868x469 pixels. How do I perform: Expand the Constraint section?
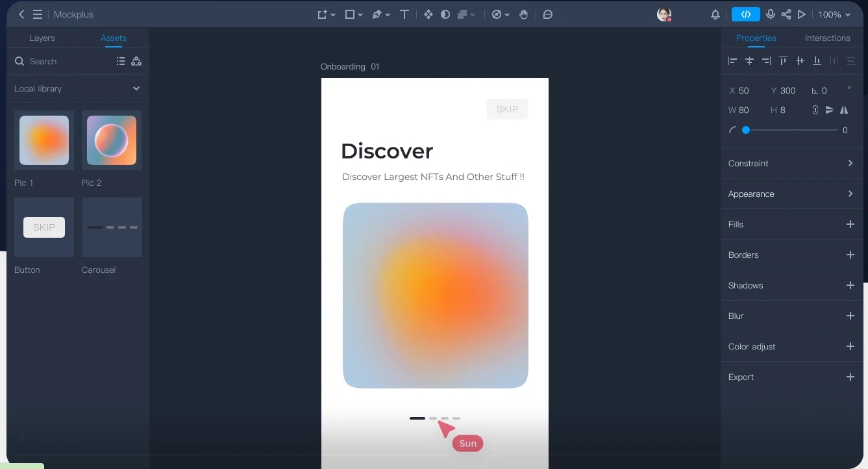(791, 163)
